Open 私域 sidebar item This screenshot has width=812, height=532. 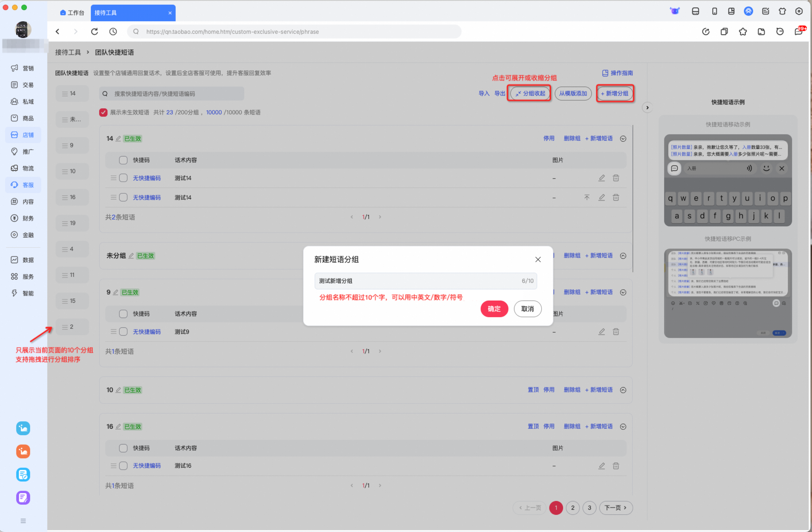tap(23, 101)
